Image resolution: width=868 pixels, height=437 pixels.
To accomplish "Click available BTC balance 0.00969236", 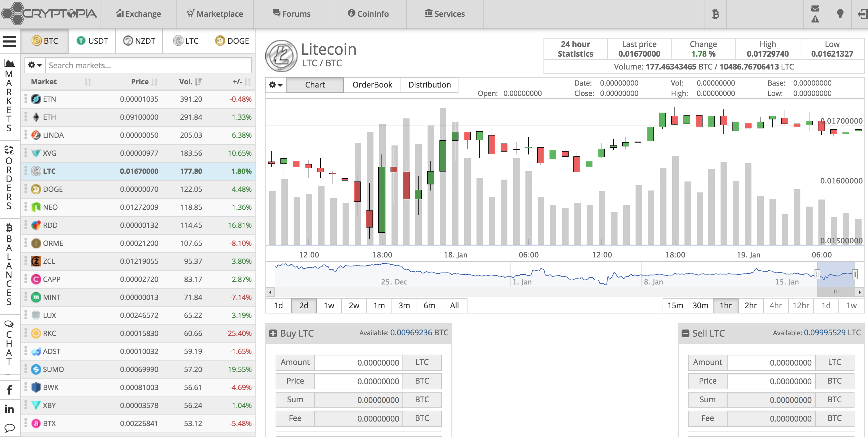I will 411,333.
